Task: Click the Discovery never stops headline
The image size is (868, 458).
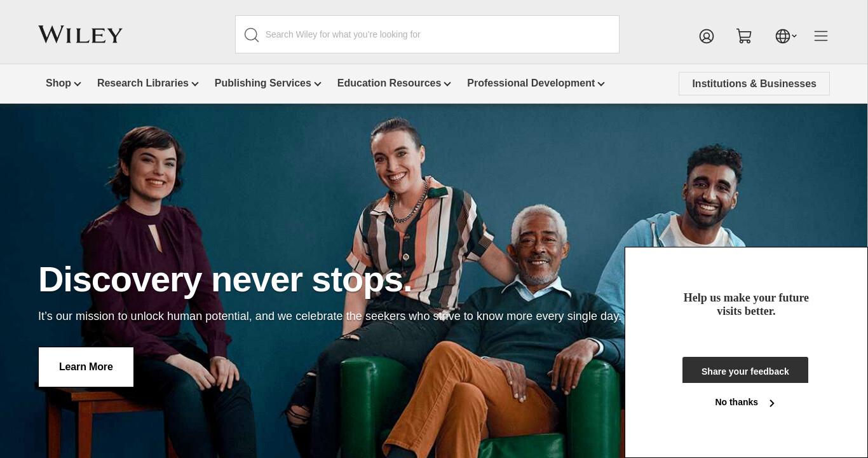Action: (226, 279)
